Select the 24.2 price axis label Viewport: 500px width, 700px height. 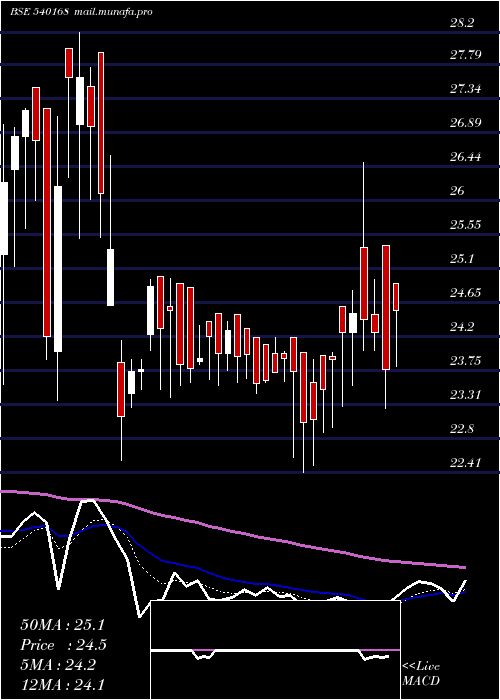pyautogui.click(x=461, y=327)
